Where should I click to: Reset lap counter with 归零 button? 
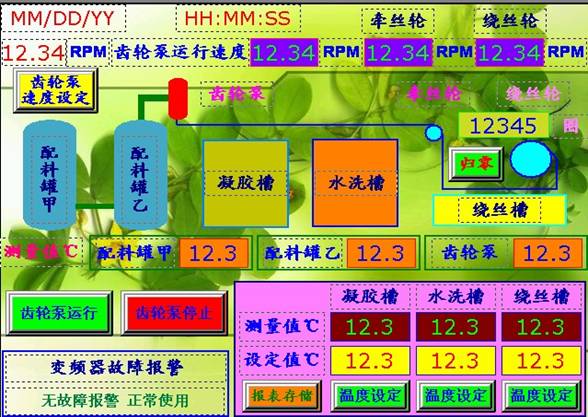point(476,164)
